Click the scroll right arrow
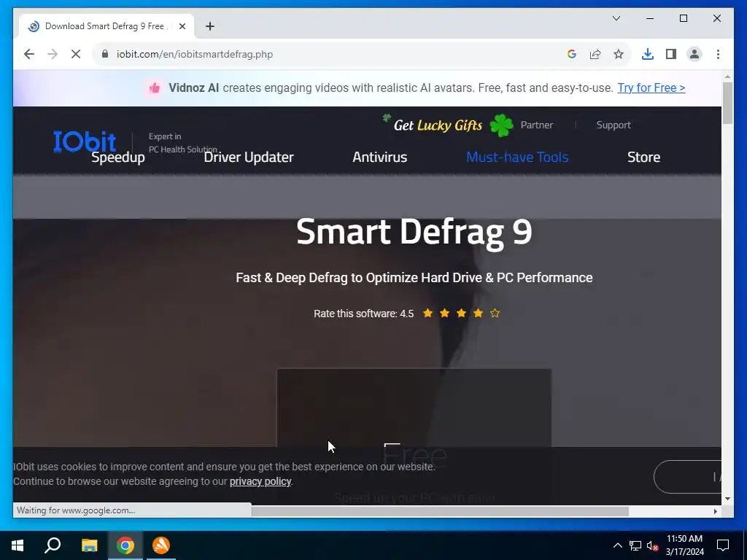This screenshot has height=560, width=747. click(716, 511)
